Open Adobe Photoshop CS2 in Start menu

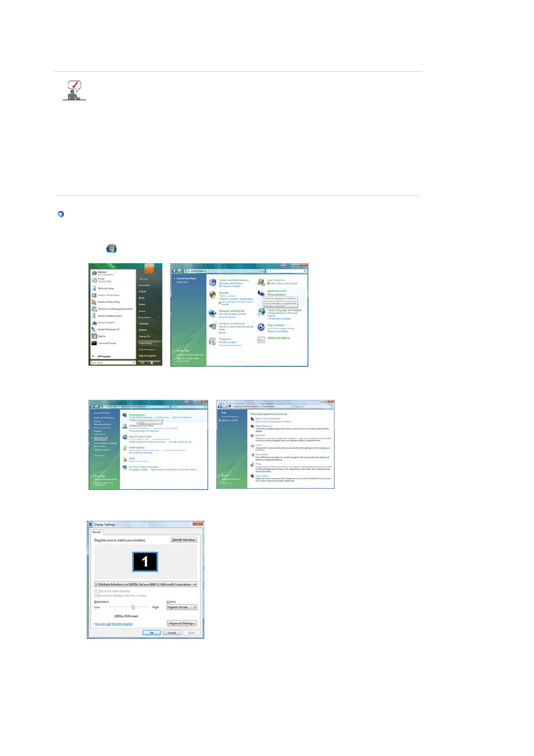click(x=106, y=329)
